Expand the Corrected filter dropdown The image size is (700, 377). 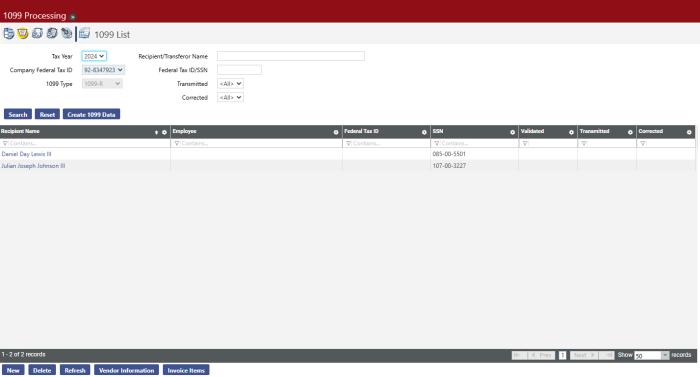click(230, 97)
